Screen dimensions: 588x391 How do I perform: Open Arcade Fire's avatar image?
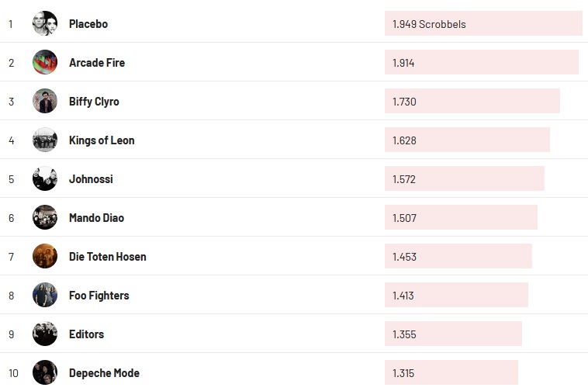tap(45, 62)
